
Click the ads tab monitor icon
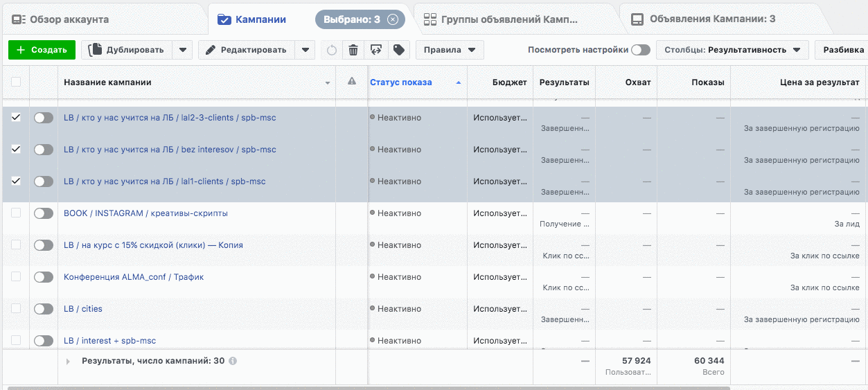pos(637,19)
